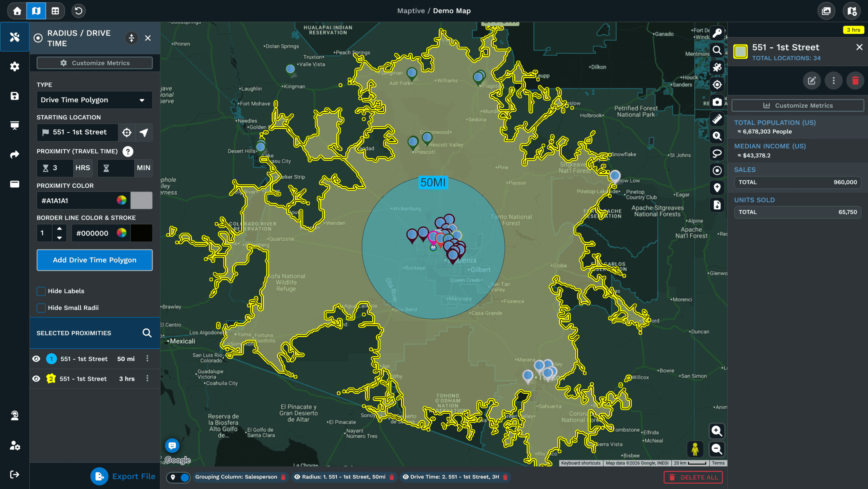The width and height of the screenshot is (868, 489).
Task: Click Add Drive Time Polygon button
Action: click(x=95, y=260)
